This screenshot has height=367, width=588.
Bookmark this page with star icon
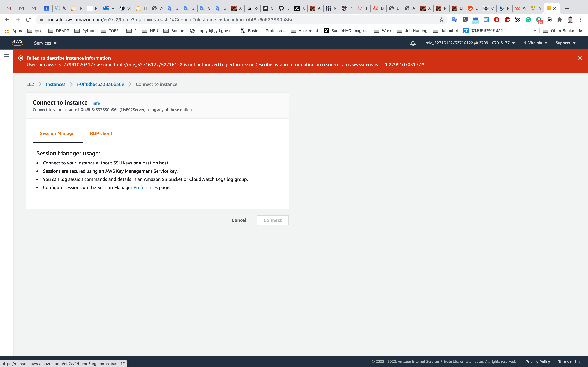click(x=441, y=20)
